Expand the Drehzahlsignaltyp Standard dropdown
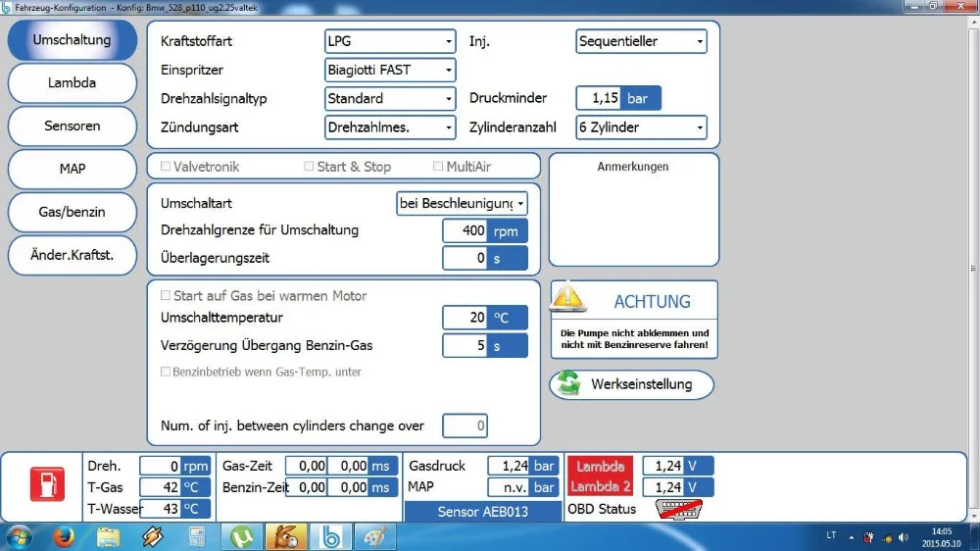 (x=390, y=99)
